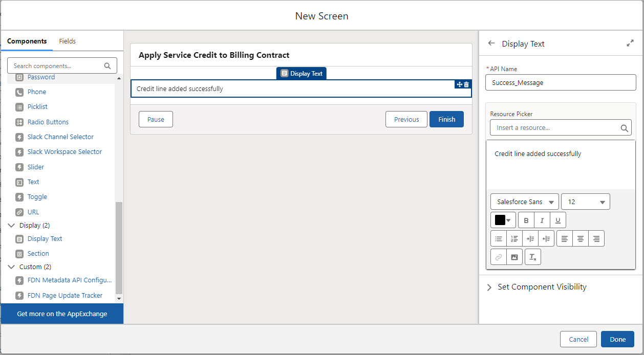Open the Salesforce Sans font dropdown
Image resolution: width=644 pixels, height=355 pixels.
(524, 202)
